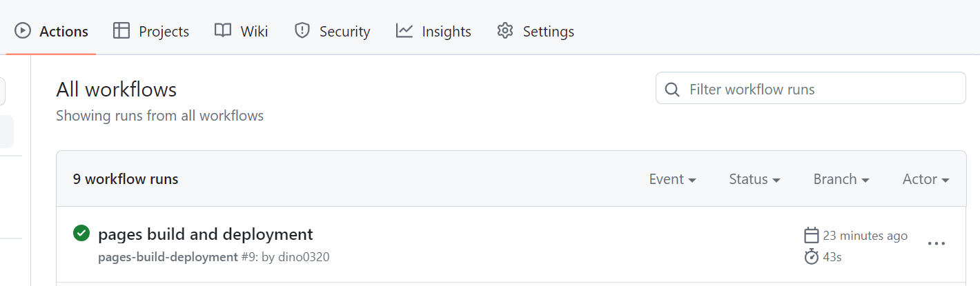
Task: Focus the Filter workflow runs field
Action: (810, 88)
